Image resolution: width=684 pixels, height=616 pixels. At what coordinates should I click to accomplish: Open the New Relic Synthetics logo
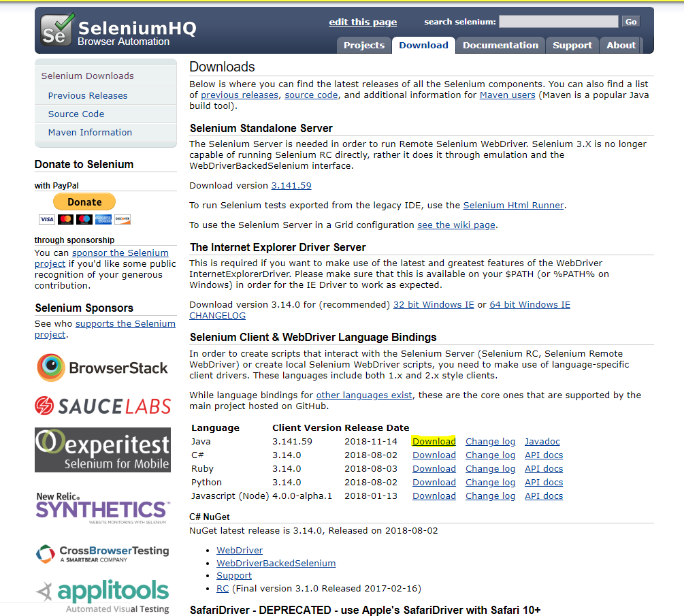click(x=103, y=508)
